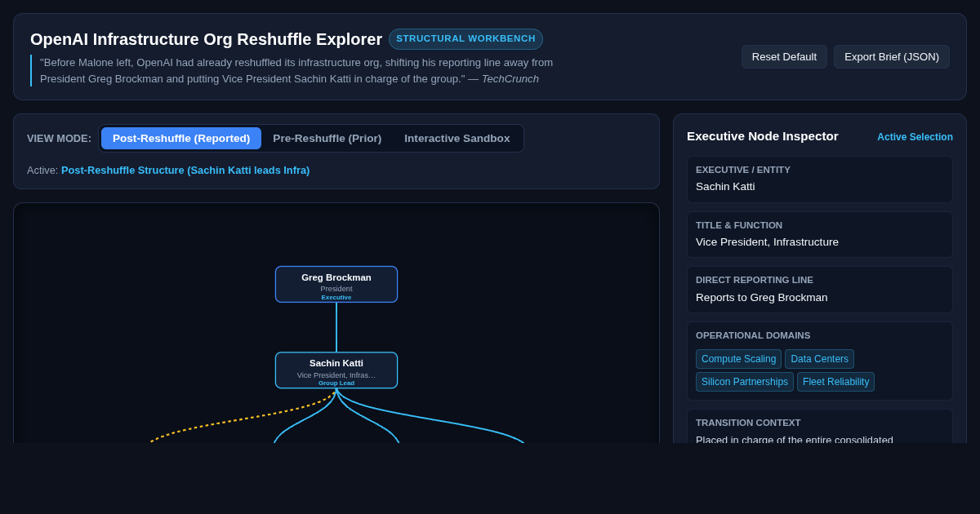The width and height of the screenshot is (980, 514).
Task: Click the OpenAI Infrastructure Org Reshuffle Explorer title
Action: [206, 39]
